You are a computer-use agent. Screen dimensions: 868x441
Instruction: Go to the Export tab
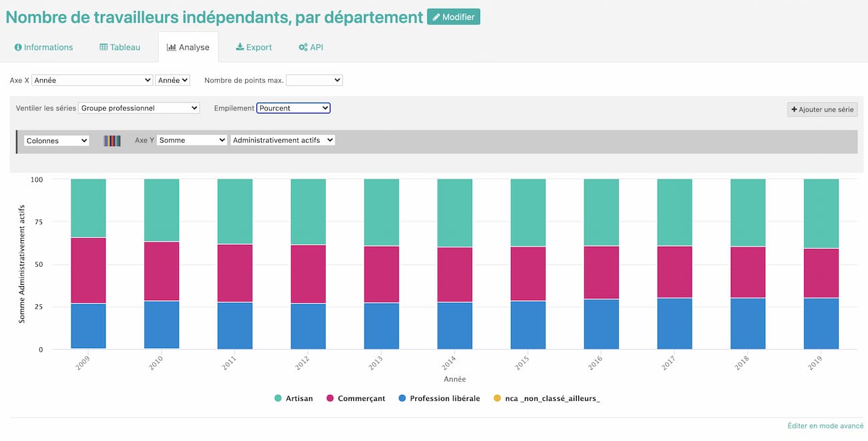tap(254, 47)
